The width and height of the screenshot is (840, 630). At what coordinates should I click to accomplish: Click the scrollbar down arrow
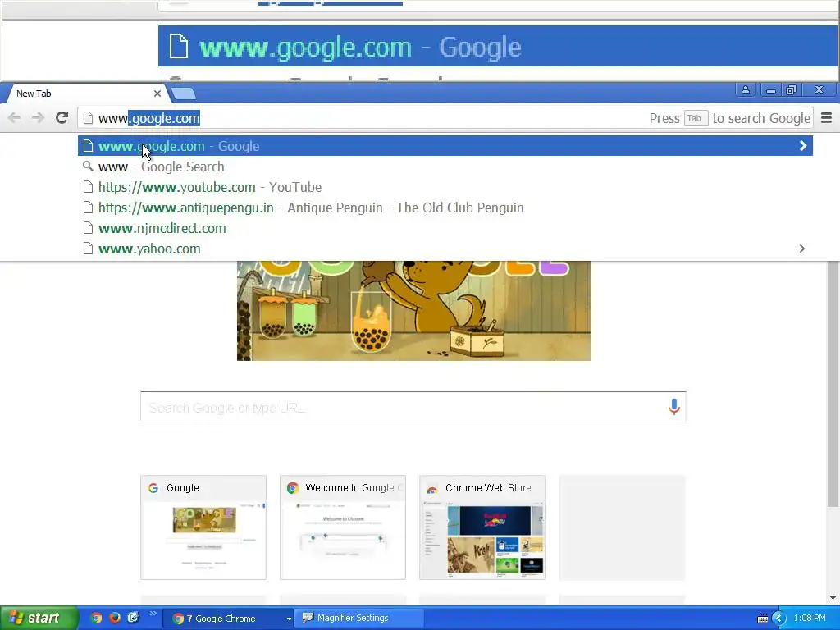(833, 598)
